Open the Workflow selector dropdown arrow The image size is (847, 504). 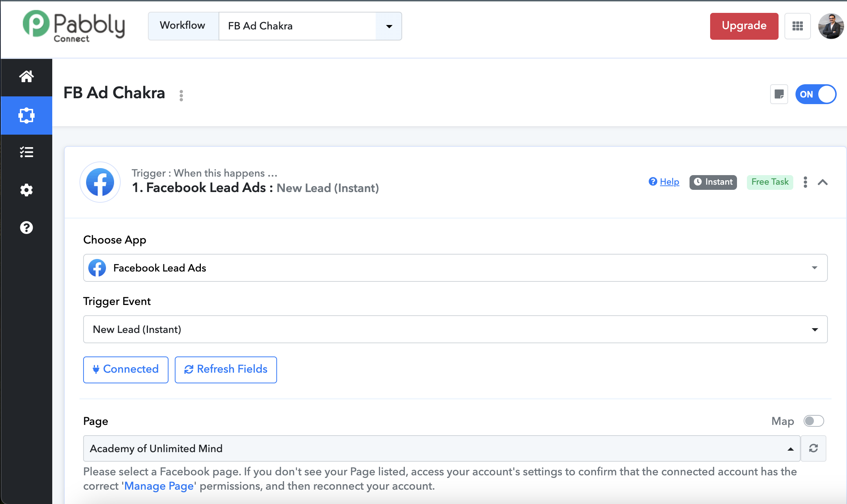coord(389,26)
